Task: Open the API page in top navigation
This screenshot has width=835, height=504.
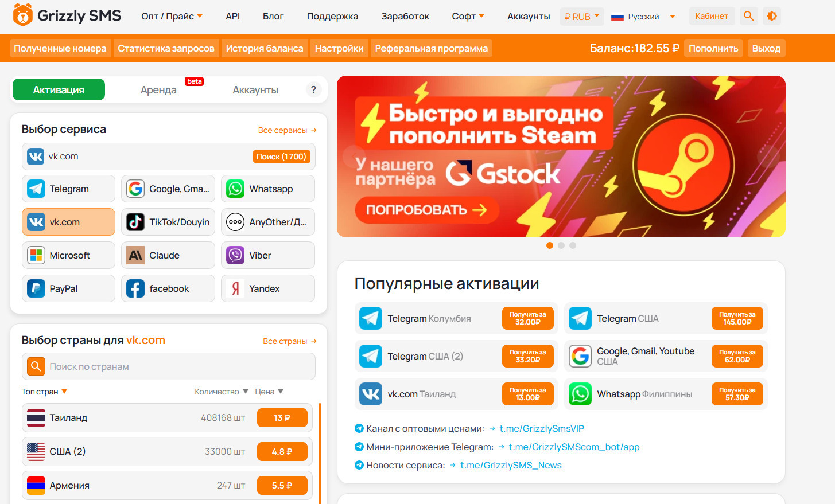Action: (x=233, y=16)
